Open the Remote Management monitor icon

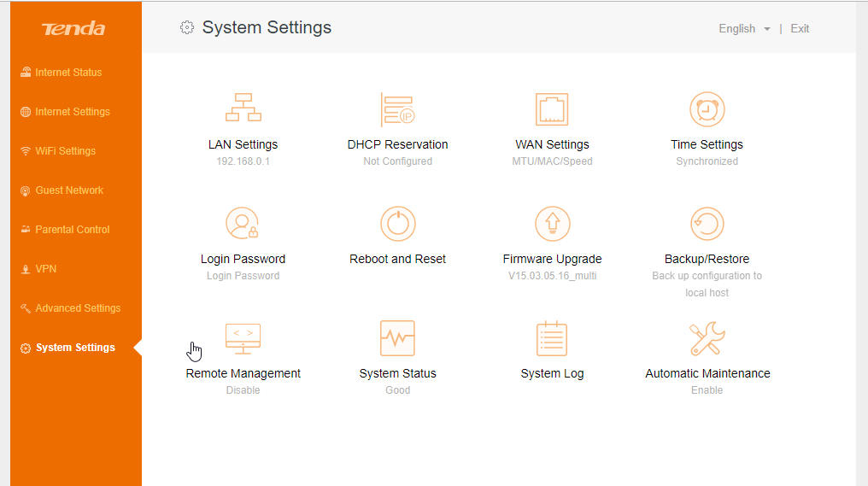pyautogui.click(x=243, y=339)
